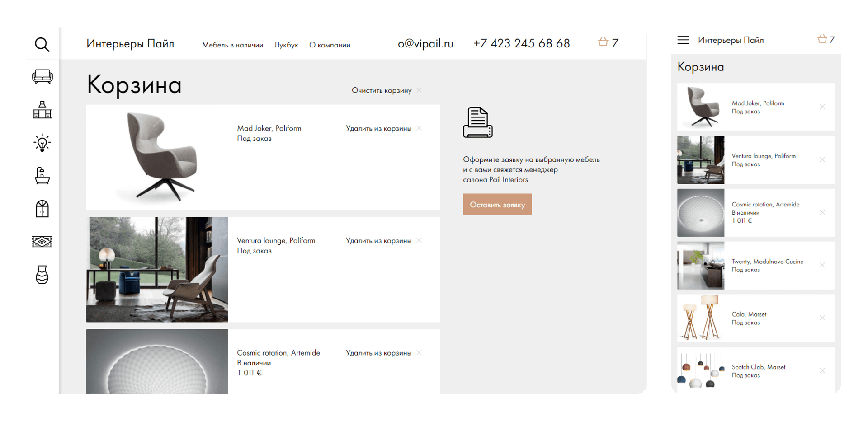Select the wardrobe category icon in sidebar

pos(42,209)
